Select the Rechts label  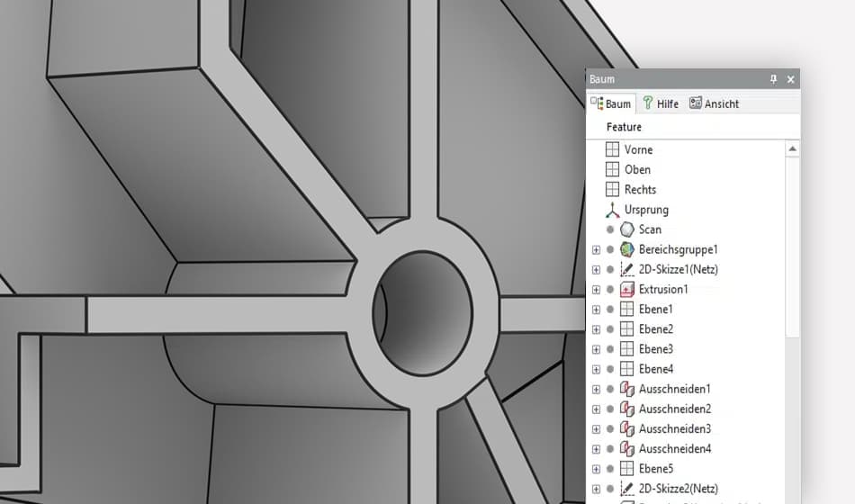click(x=640, y=189)
